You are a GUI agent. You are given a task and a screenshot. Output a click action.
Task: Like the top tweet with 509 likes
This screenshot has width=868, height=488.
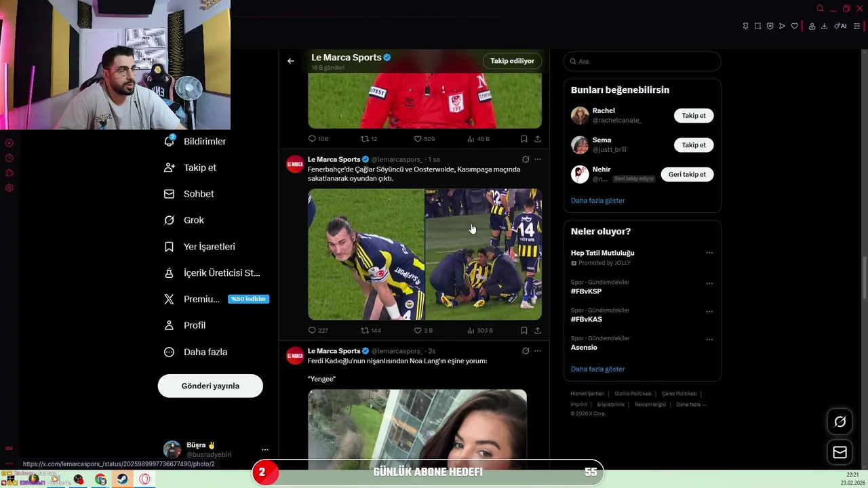click(425, 139)
